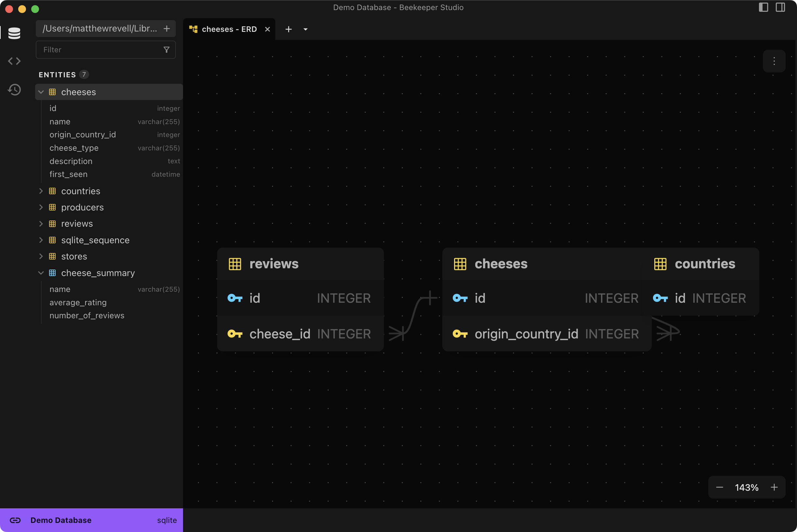Zoom out with the minus icon
This screenshot has width=797, height=532.
click(719, 487)
